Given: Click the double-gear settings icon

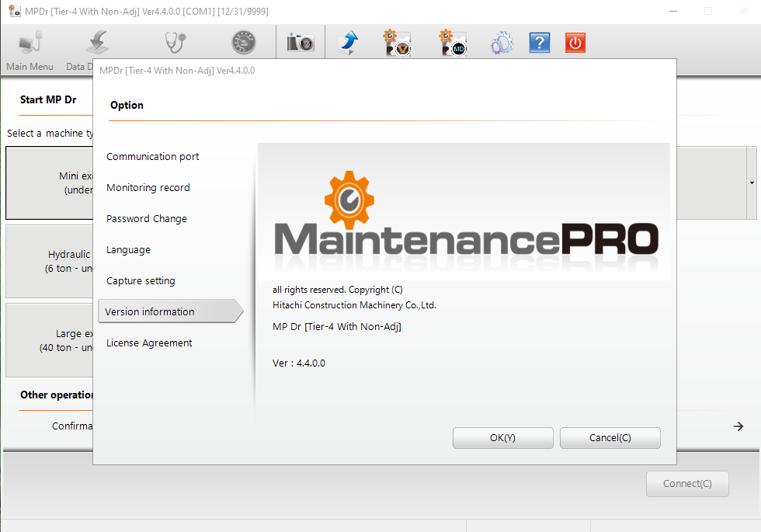Looking at the screenshot, I should (x=501, y=42).
